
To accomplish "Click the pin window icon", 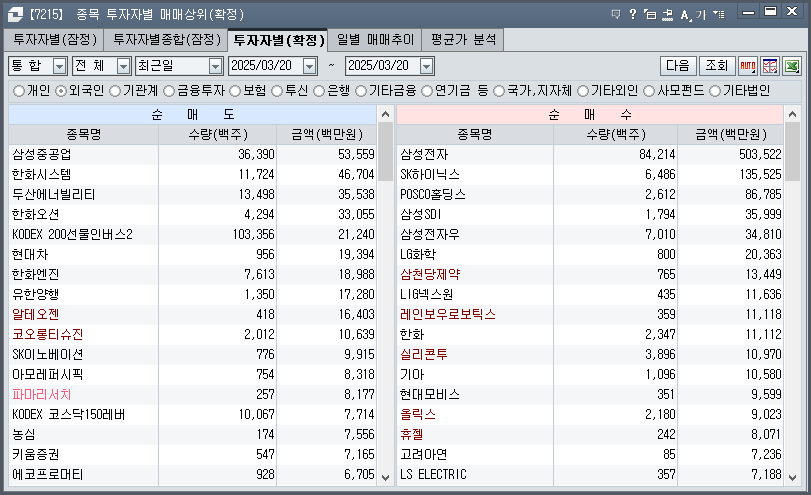I will pos(668,14).
